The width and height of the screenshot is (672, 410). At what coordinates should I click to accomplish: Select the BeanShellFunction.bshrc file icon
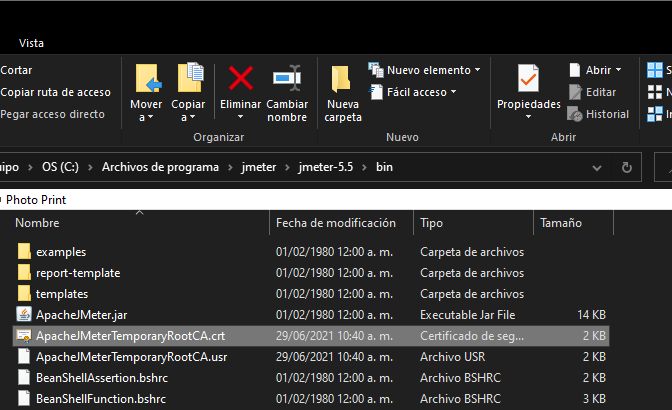pos(24,398)
